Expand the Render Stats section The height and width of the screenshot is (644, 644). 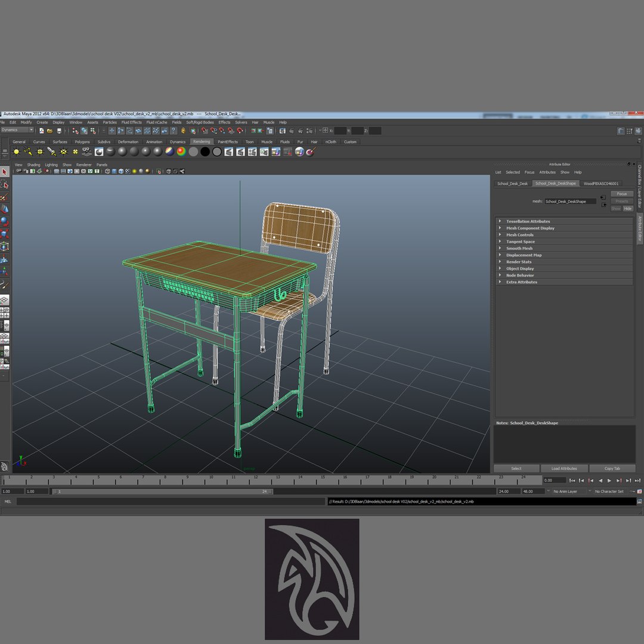[x=564, y=262]
